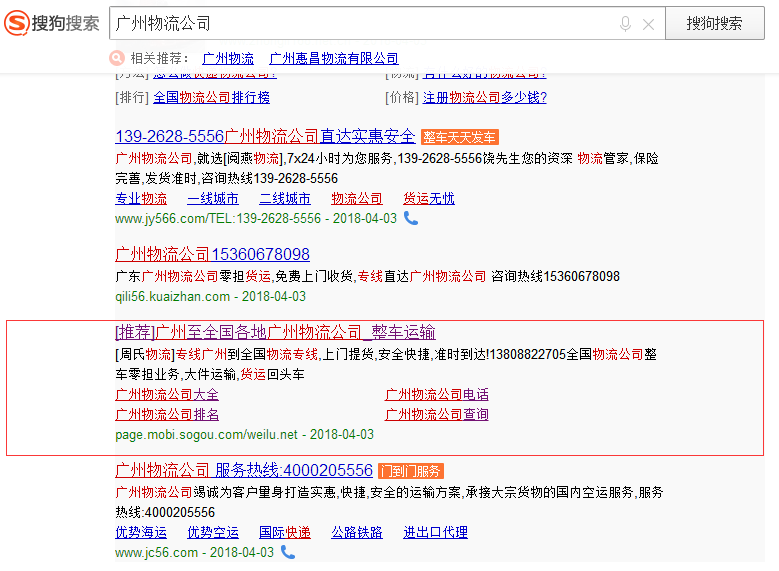The width and height of the screenshot is (779, 571).
Task: Open the 优势海运 sublink
Action: (141, 533)
